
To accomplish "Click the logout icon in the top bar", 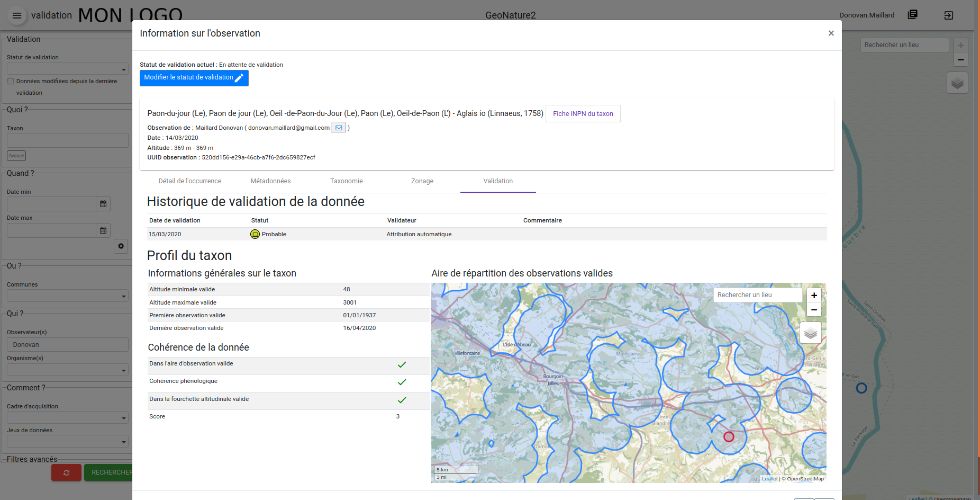I will (948, 15).
